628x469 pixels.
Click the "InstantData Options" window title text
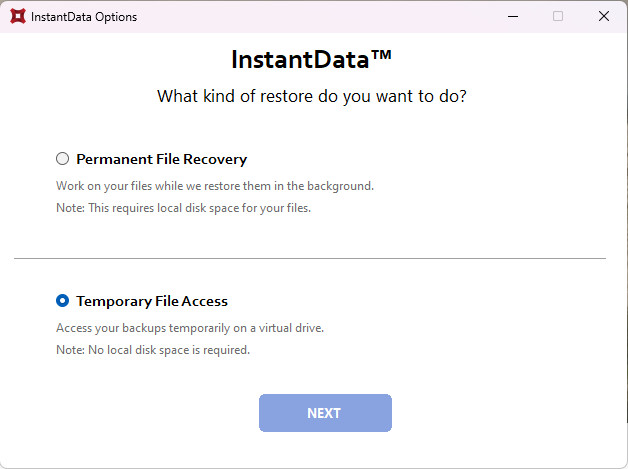(x=83, y=16)
